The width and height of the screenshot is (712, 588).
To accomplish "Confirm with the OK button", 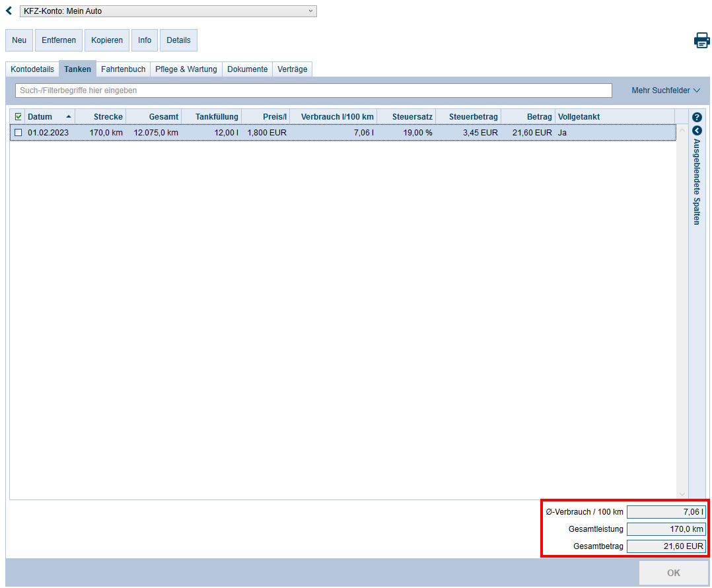I will coord(674,573).
